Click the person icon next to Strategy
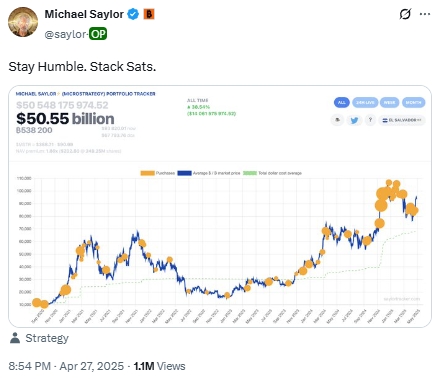 [15, 338]
